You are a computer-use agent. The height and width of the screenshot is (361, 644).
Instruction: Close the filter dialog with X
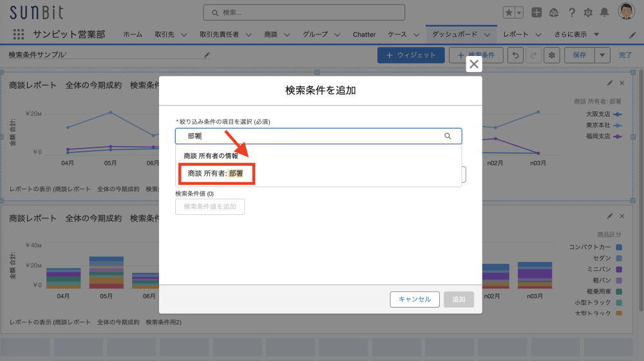click(474, 64)
